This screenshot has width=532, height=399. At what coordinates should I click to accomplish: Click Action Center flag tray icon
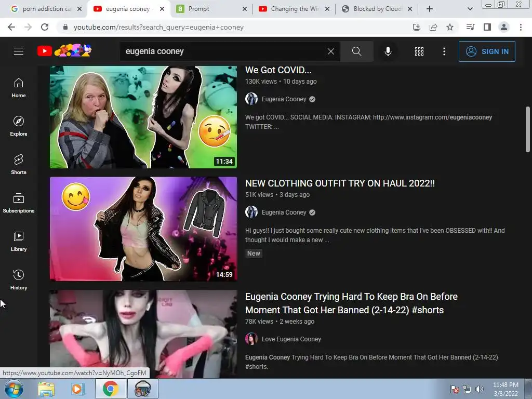(x=455, y=389)
